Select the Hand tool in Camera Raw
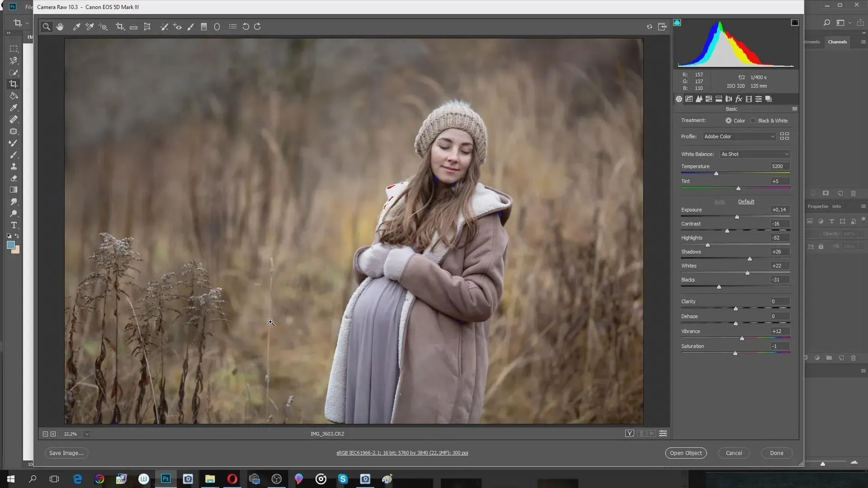This screenshot has height=488, width=868. click(x=60, y=27)
